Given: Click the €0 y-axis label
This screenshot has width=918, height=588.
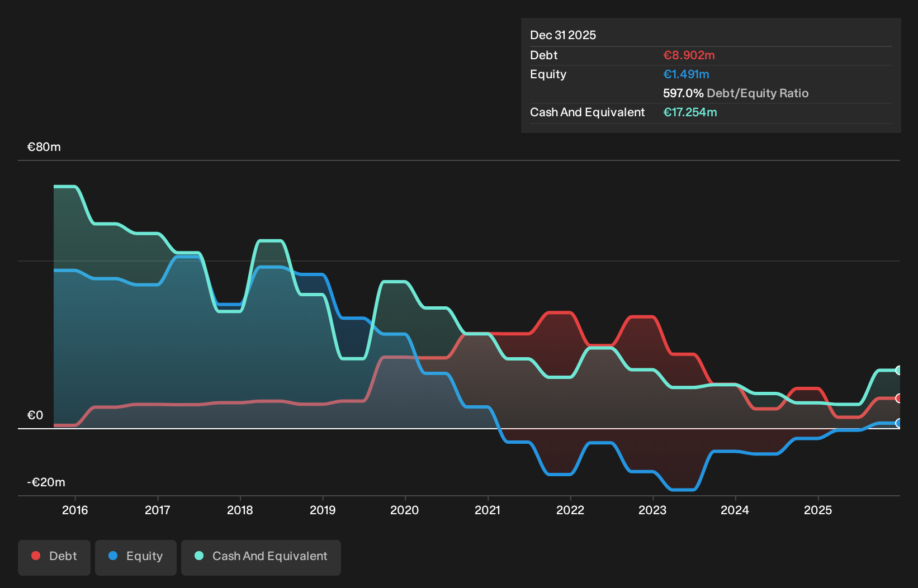Looking at the screenshot, I should point(35,415).
